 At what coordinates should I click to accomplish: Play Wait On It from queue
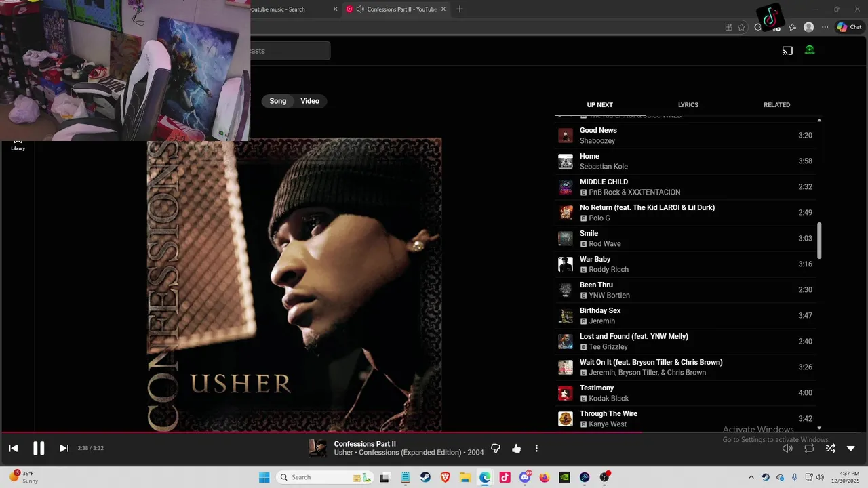686,367
